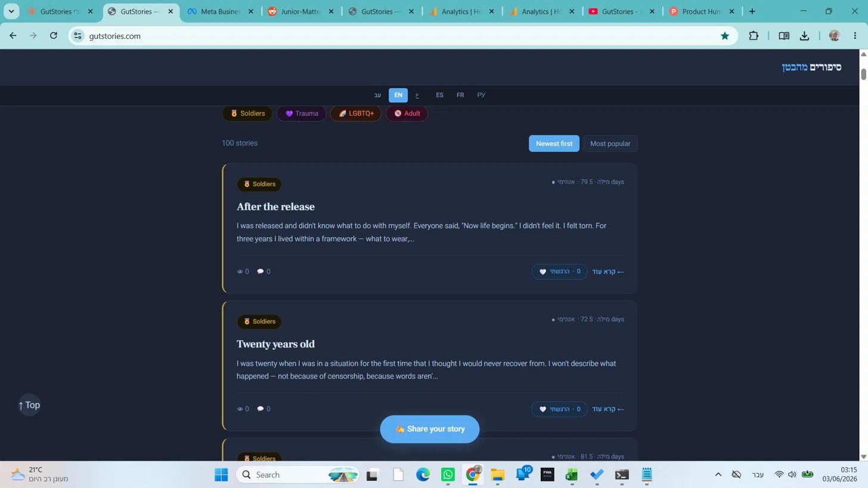Viewport: 868px width, 488px height.
Task: Like the After the release story
Action: (559, 272)
